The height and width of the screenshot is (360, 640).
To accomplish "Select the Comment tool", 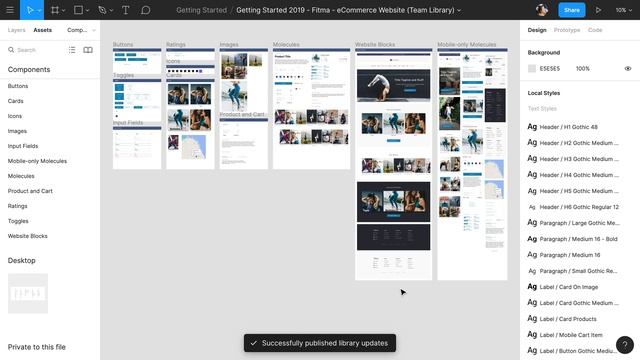I will [145, 10].
